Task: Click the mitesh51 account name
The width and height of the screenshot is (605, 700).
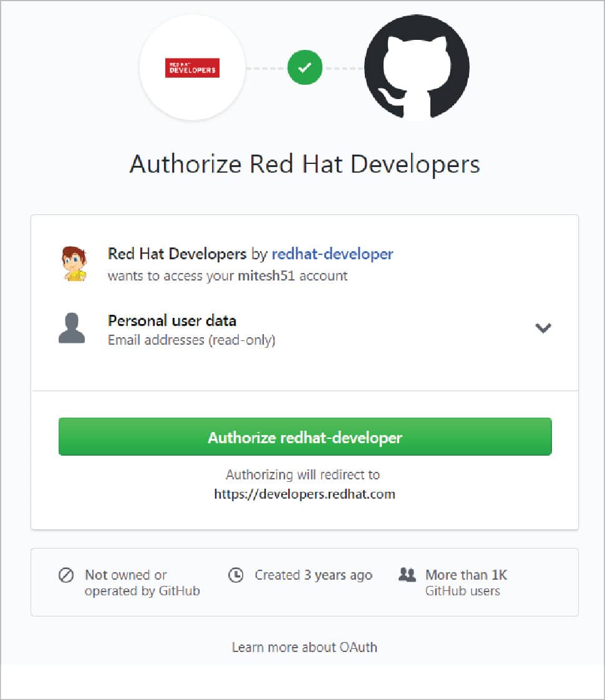Action: [266, 276]
